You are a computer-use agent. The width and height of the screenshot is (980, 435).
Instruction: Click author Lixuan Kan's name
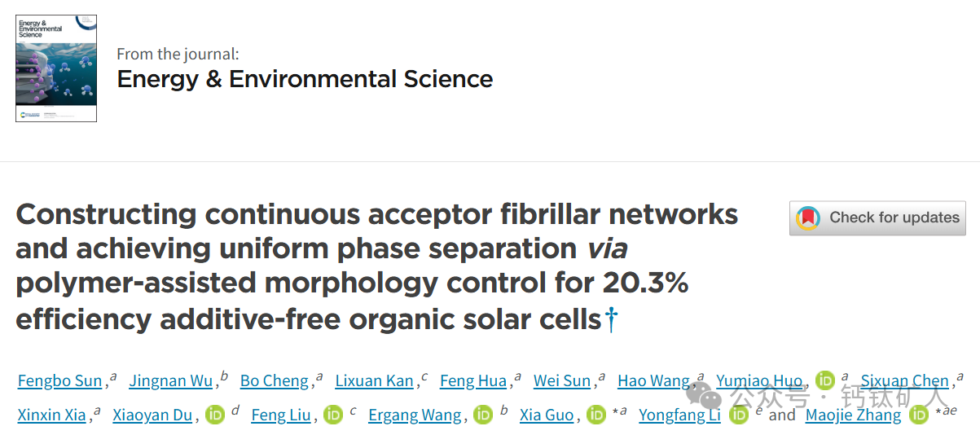375,380
